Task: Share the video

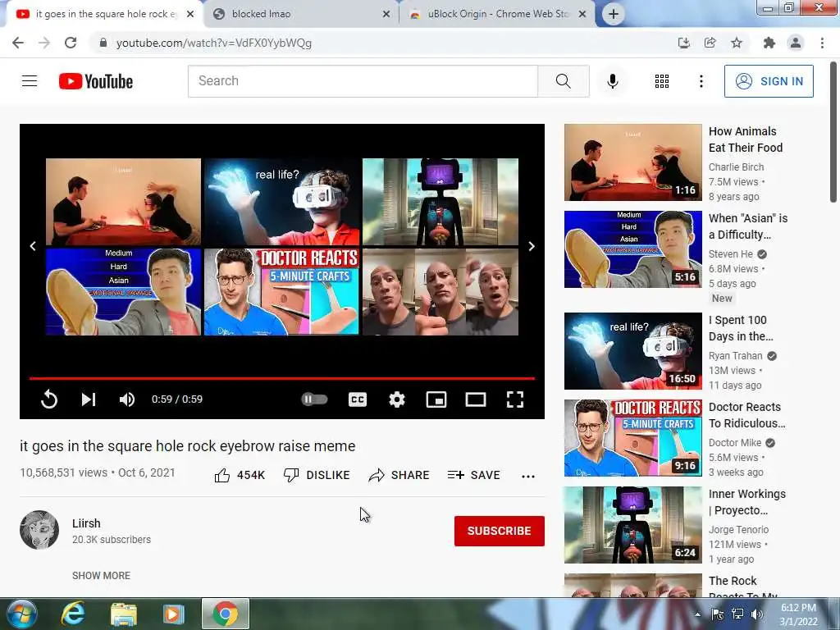Action: point(399,475)
